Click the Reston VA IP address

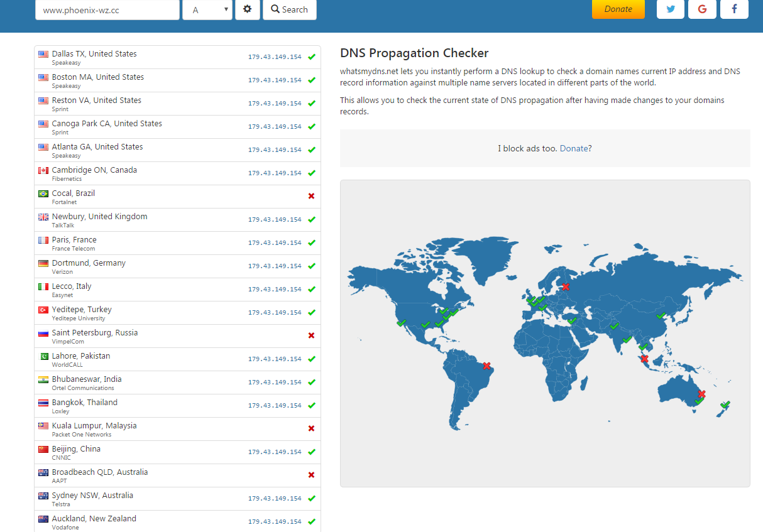[275, 104]
